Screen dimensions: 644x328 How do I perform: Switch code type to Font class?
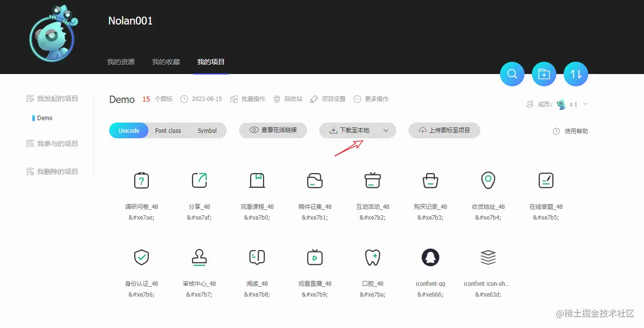(168, 130)
